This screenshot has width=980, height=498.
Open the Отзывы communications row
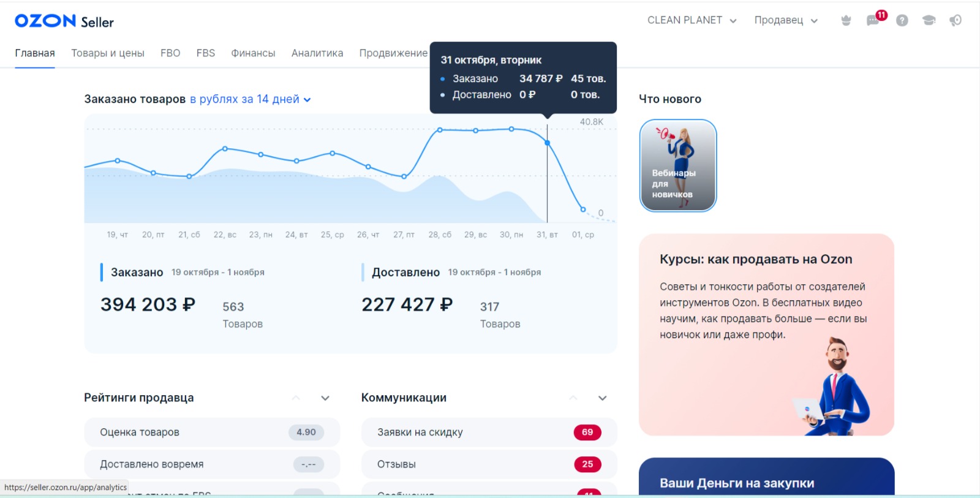[x=489, y=464]
